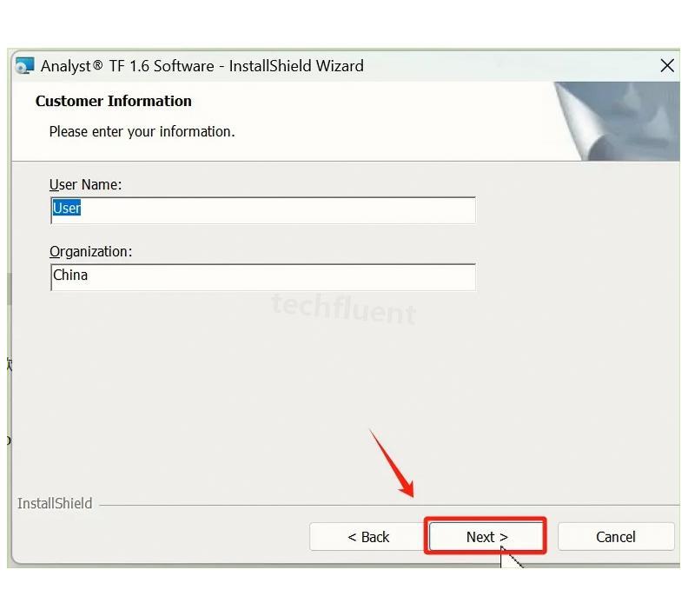Click the 'Please enter your information.' text

click(x=142, y=131)
